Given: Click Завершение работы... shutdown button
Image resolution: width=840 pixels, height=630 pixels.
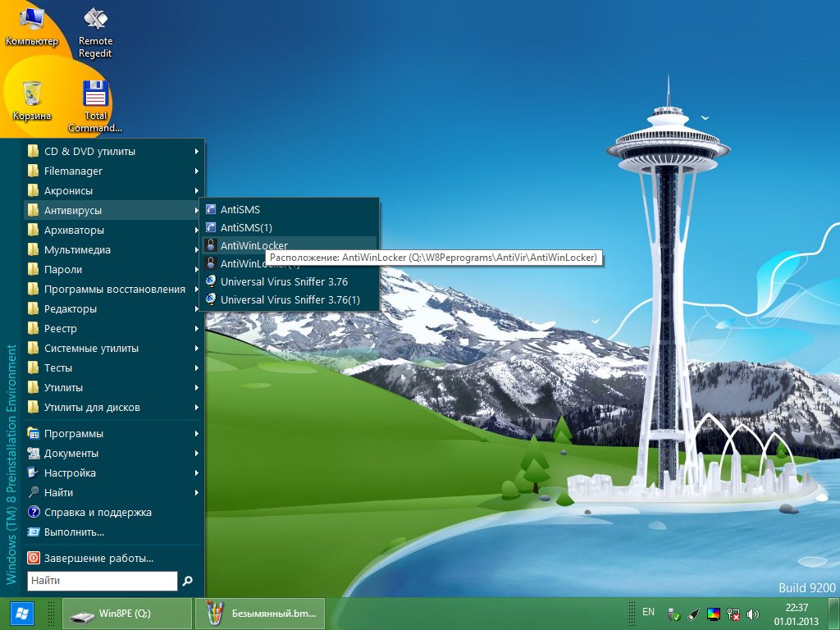Looking at the screenshot, I should pos(98,558).
